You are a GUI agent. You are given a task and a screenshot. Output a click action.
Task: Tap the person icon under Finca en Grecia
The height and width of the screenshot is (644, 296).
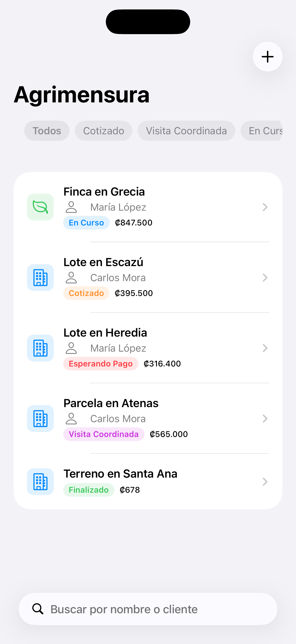[x=71, y=207]
